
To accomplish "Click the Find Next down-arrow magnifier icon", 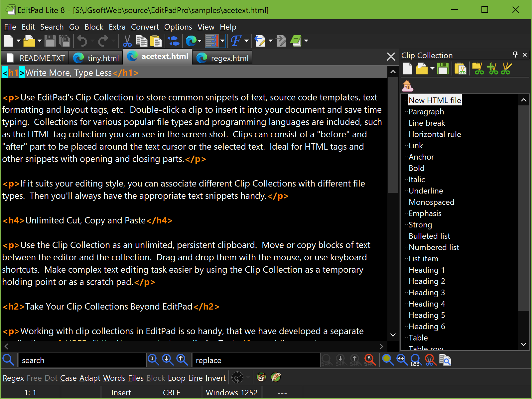I will click(168, 360).
